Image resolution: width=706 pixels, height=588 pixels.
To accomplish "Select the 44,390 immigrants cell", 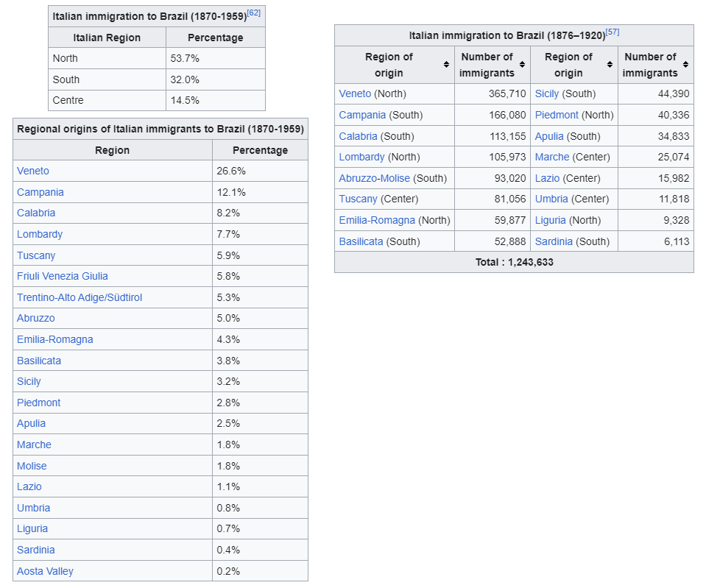I will tap(656, 93).
